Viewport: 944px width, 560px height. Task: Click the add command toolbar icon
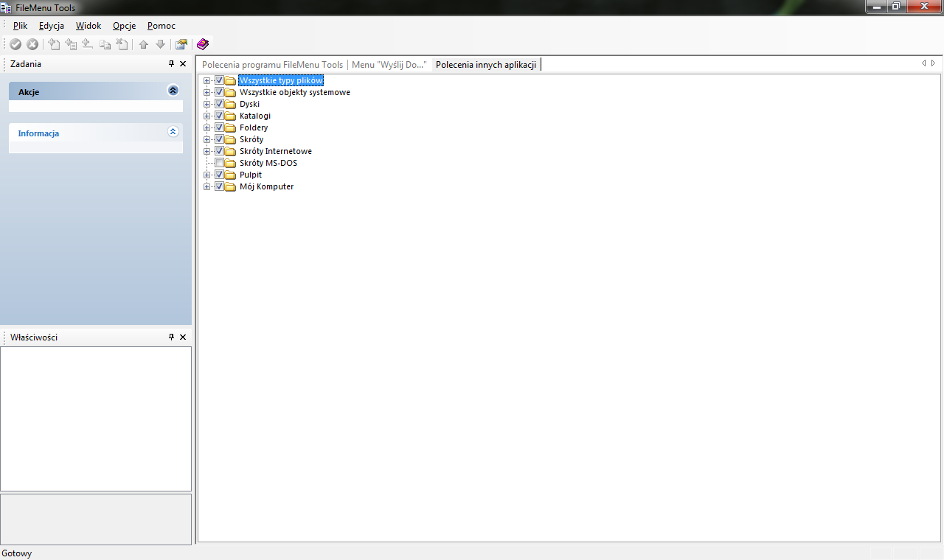click(x=54, y=44)
